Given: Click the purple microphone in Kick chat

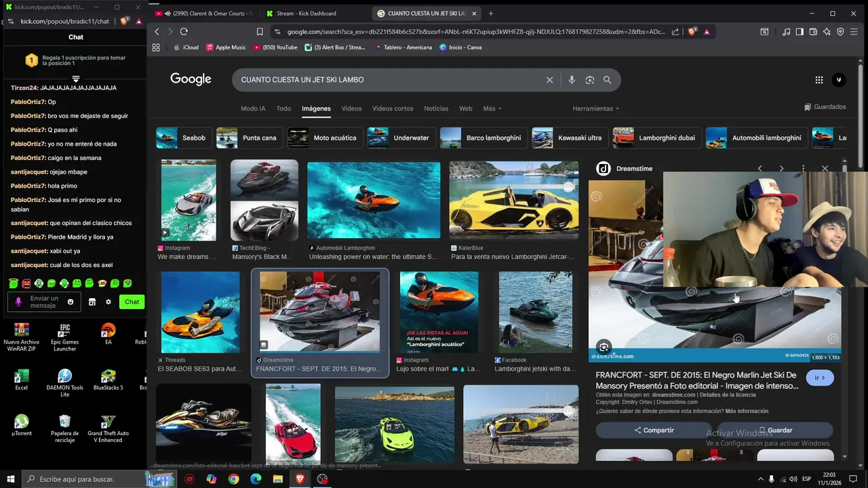Looking at the screenshot, I should pos(18,302).
